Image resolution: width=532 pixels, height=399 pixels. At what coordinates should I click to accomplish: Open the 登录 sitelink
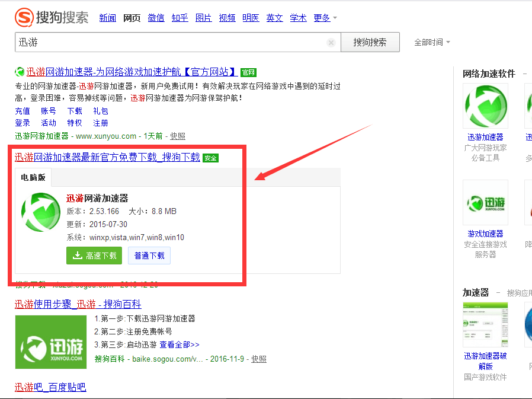[23, 123]
